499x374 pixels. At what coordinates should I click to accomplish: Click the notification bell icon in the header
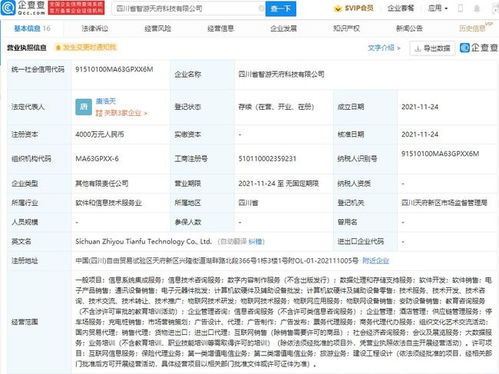pyautogui.click(x=477, y=9)
